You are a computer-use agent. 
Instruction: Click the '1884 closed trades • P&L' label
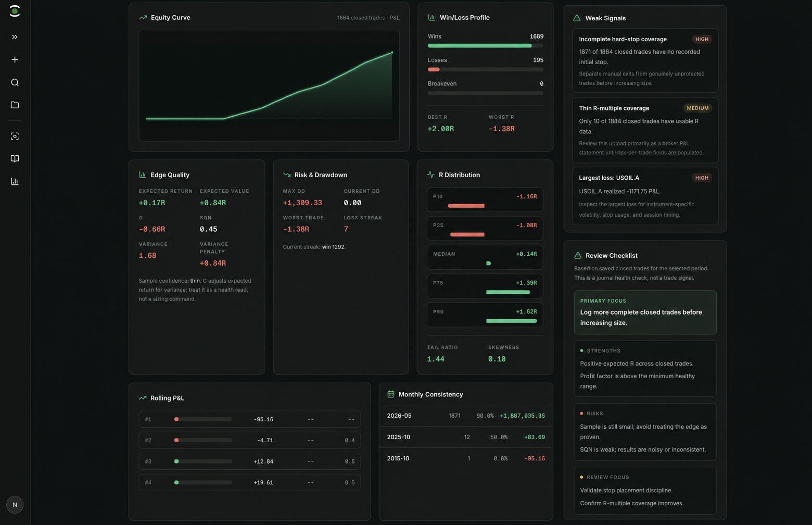pos(368,18)
